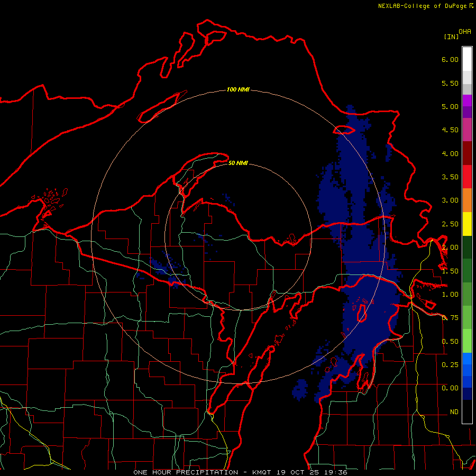476x476 pixels.
Task: Pick the orange swatch beside 3.00
Action: click(467, 200)
